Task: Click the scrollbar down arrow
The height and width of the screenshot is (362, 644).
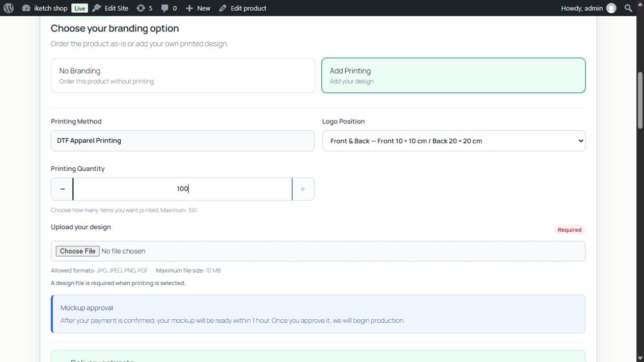Action: click(640, 358)
